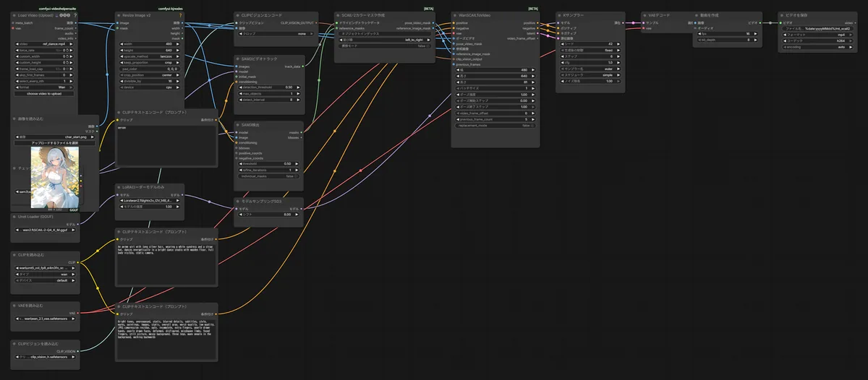Click アップロードするファイルを選択 button
The image size is (868, 380).
tap(56, 143)
